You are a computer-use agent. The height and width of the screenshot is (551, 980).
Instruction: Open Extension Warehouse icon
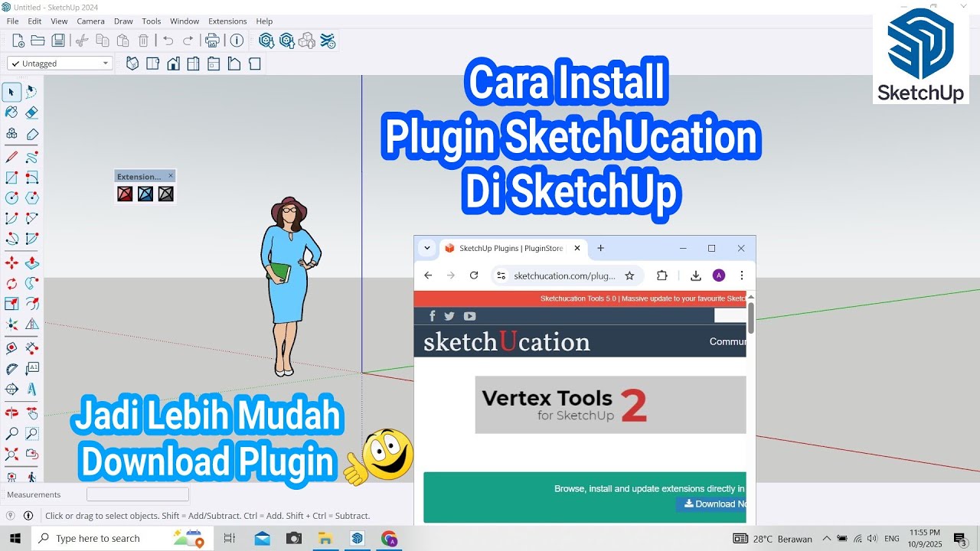[328, 41]
